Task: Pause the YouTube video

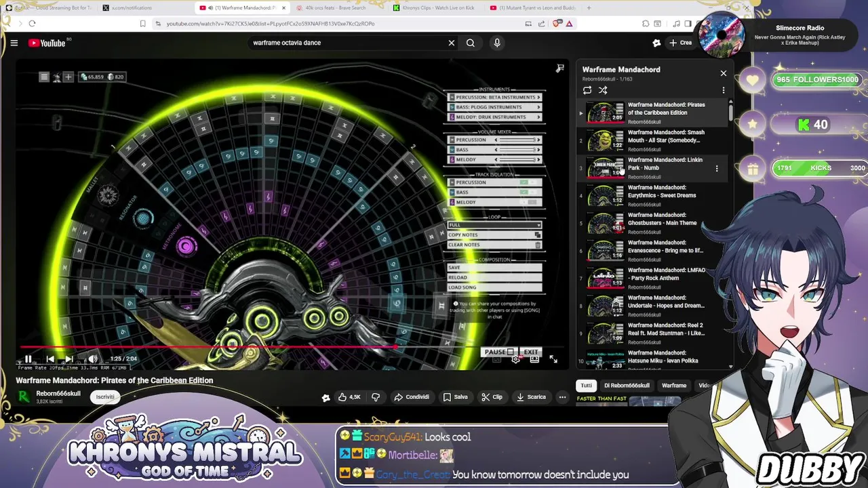Action: 28,359
